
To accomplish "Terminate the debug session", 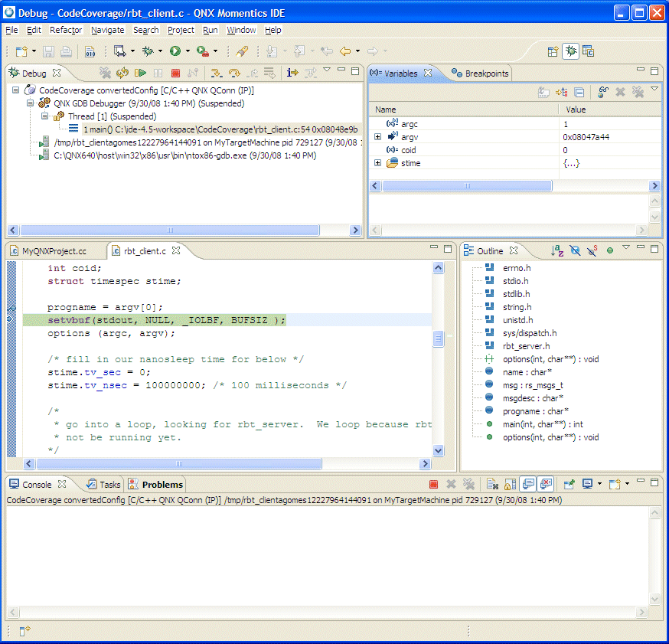I will click(176, 73).
